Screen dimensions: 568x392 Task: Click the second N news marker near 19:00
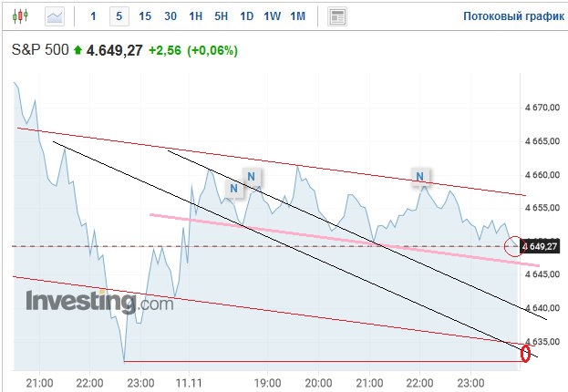252,175
